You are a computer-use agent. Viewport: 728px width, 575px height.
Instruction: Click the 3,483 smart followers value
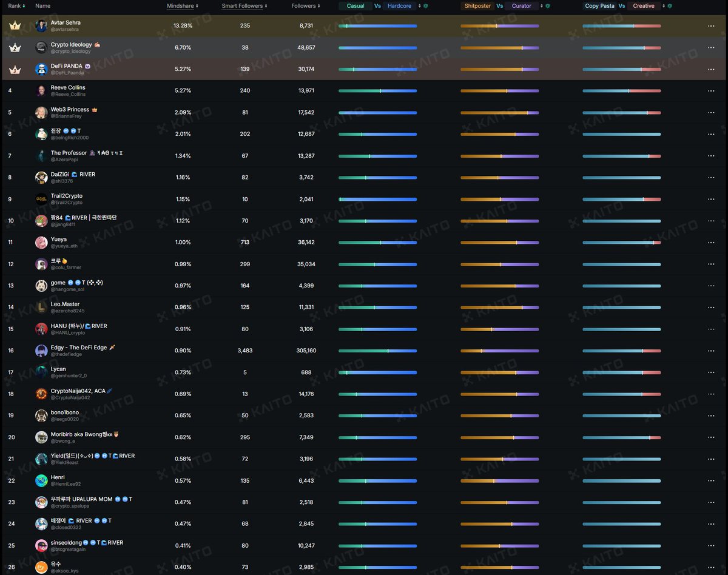(244, 351)
